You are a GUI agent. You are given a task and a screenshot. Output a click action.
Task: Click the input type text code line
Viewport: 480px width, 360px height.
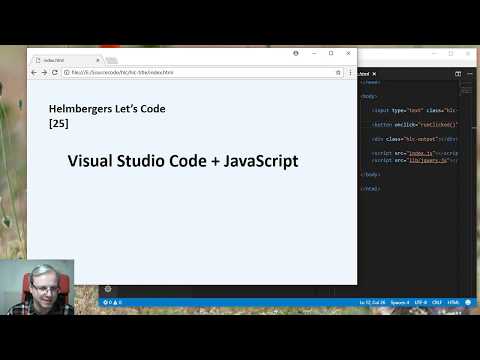pyautogui.click(x=415, y=110)
